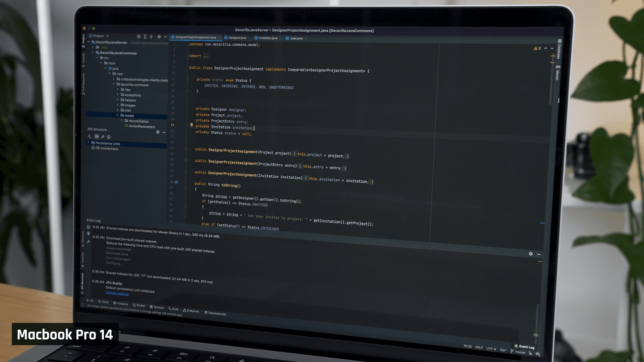644x362 pixels.
Task: Expand Persistence units node
Action: (x=88, y=142)
